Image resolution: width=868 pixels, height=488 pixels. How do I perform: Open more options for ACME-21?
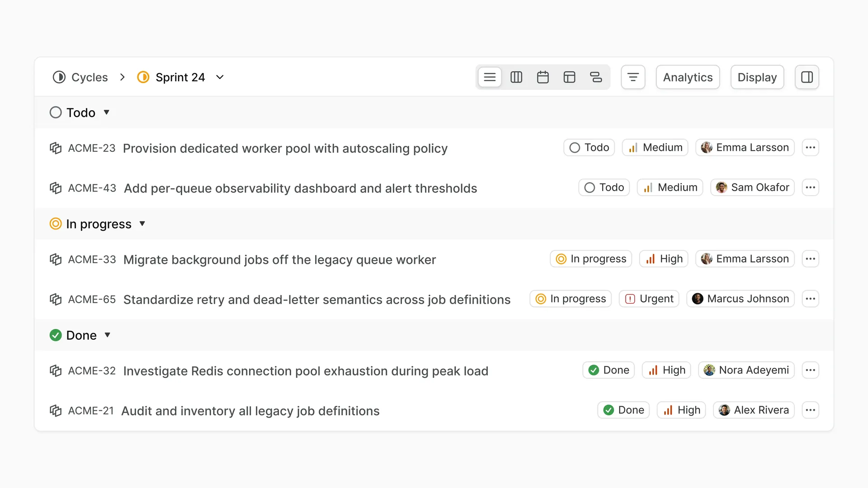[810, 410]
